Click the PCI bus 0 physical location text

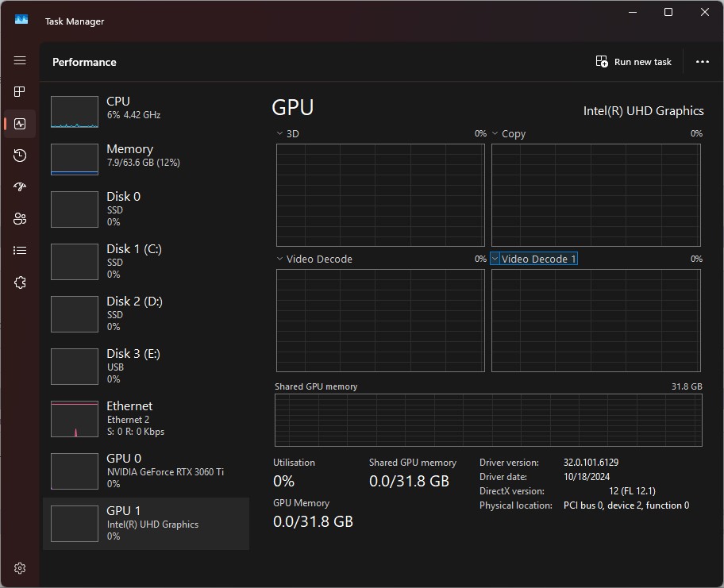tap(626, 505)
